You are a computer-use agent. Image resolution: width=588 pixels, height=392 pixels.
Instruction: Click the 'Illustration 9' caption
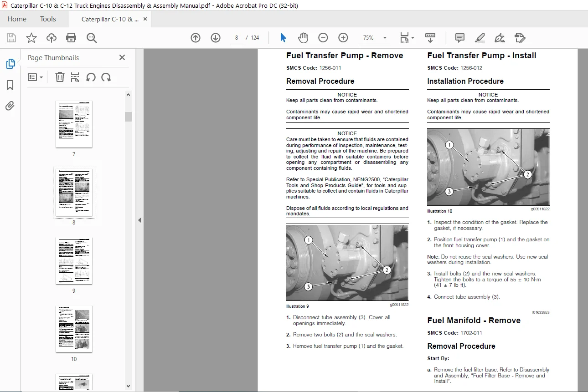coord(297,306)
